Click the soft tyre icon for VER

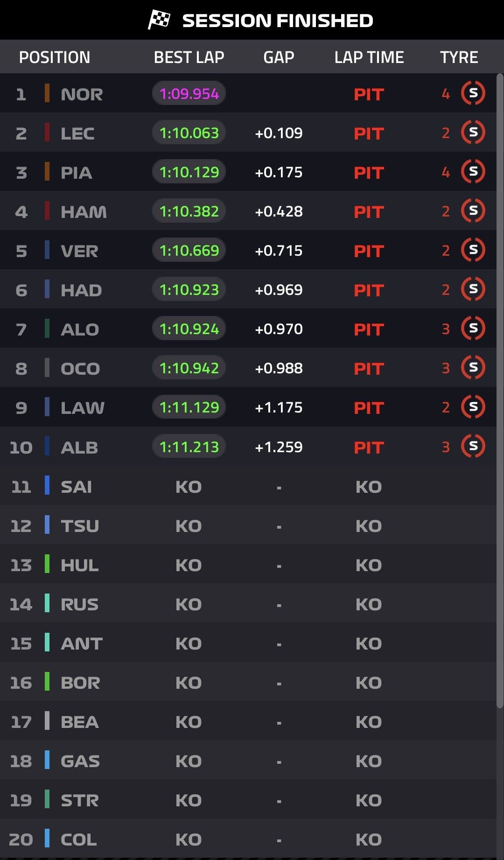coord(473,250)
